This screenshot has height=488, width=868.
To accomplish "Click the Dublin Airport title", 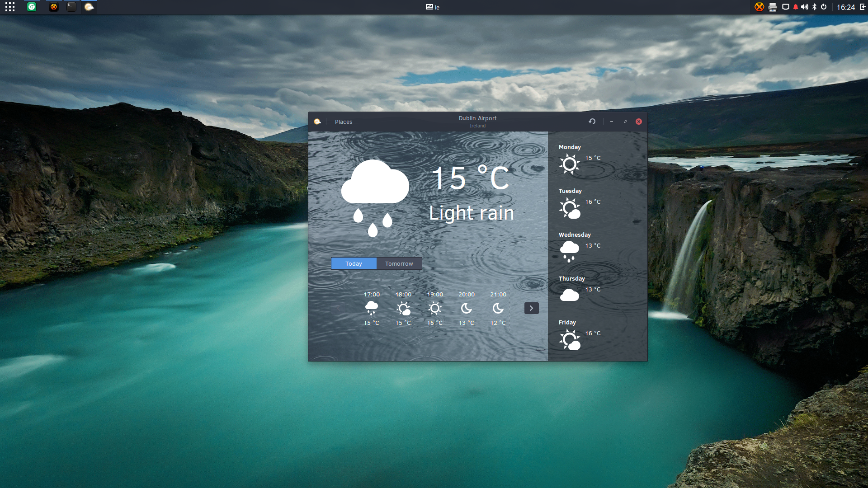I will pos(477,118).
